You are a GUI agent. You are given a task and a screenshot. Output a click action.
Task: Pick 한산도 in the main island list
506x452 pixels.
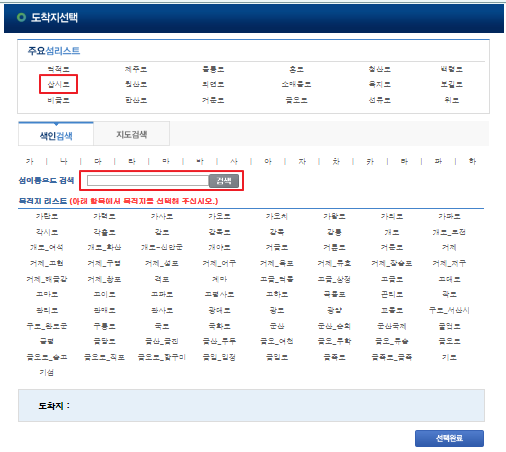pos(136,100)
